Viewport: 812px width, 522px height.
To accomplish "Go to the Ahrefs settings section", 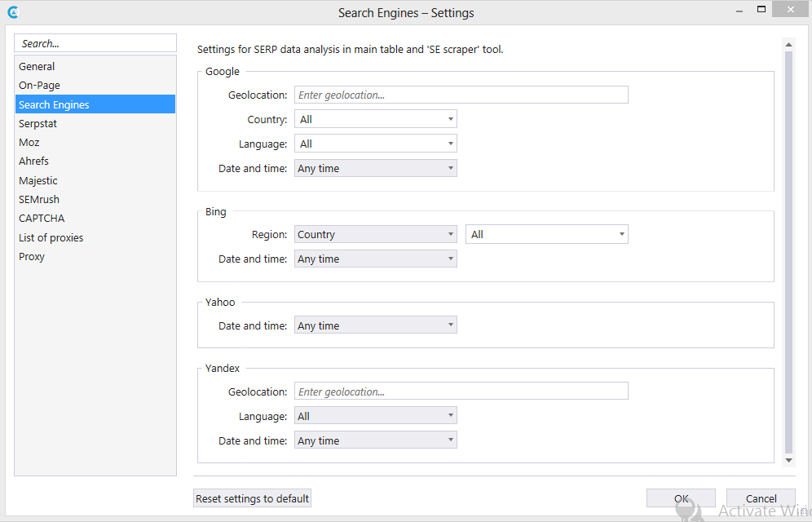I will [33, 161].
